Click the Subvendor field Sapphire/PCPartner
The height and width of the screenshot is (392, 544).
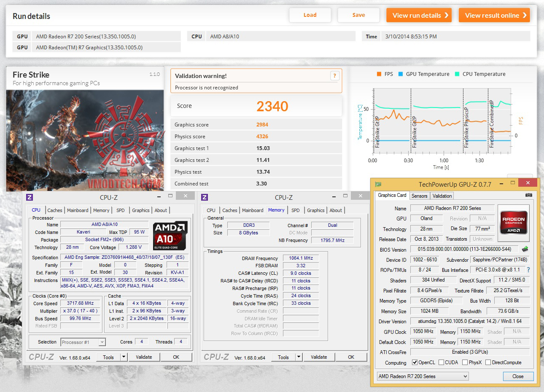click(500, 260)
